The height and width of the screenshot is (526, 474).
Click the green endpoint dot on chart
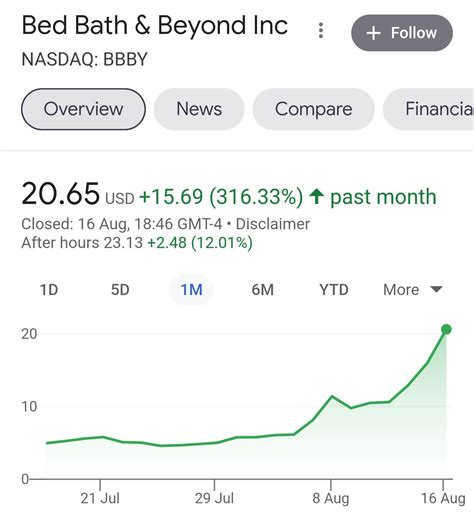[446, 329]
